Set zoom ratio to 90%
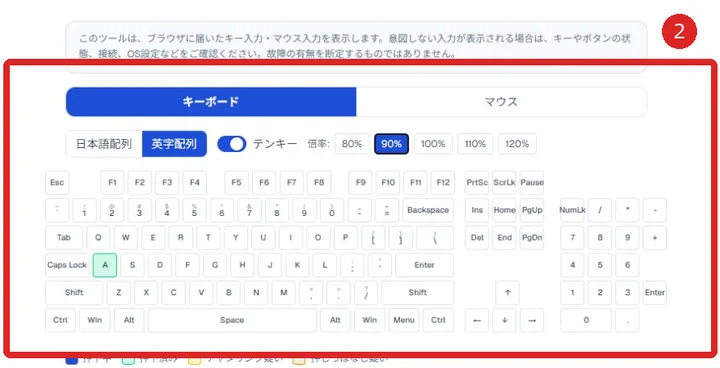The height and width of the screenshot is (368, 720). (391, 144)
